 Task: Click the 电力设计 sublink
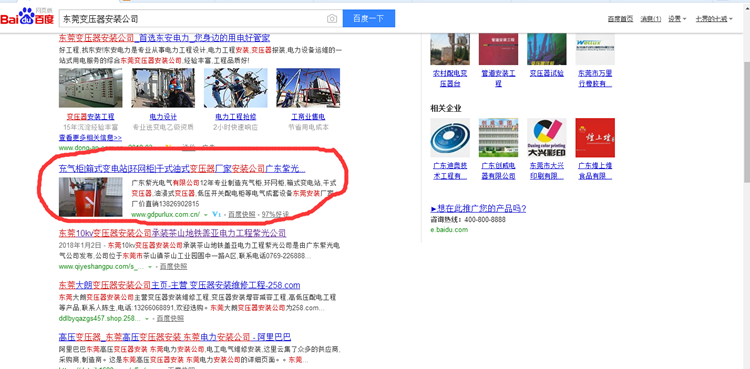pos(163,117)
